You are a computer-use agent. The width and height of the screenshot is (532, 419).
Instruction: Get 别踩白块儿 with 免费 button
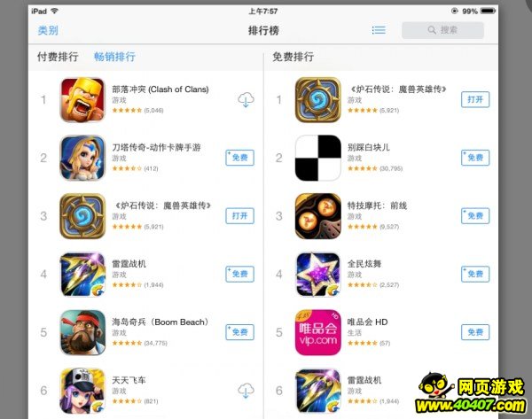[x=475, y=158]
